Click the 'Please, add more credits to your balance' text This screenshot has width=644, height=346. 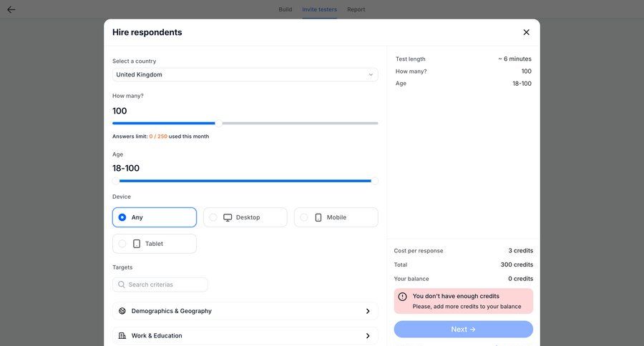tap(467, 306)
